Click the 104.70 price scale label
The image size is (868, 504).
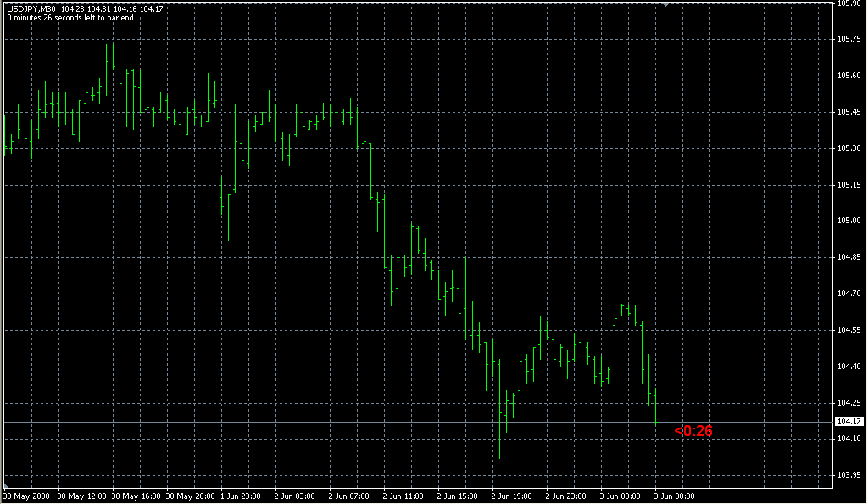(x=849, y=294)
